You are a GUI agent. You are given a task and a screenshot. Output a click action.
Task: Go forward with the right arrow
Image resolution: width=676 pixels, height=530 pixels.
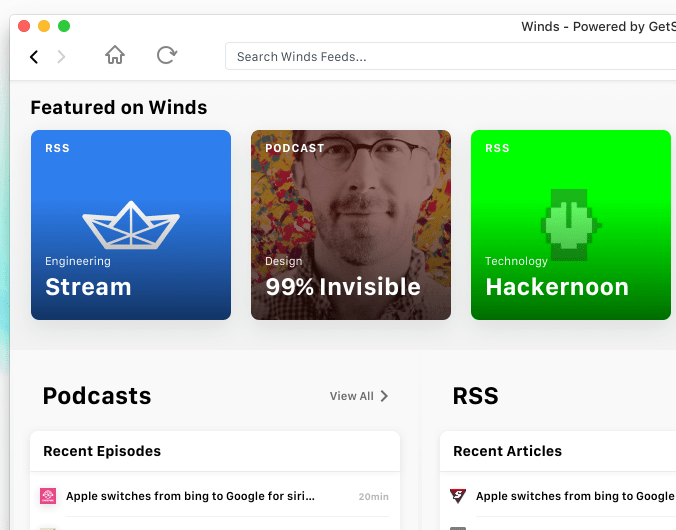[x=61, y=56]
